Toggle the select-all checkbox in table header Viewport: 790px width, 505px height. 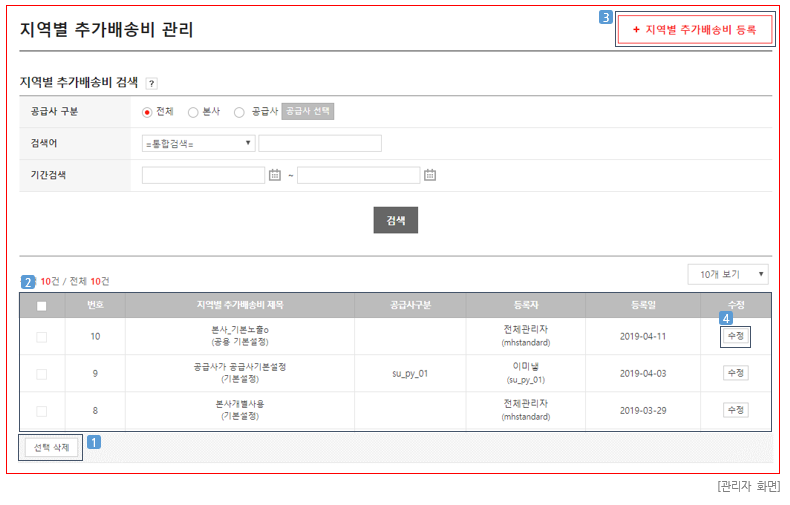(41, 306)
